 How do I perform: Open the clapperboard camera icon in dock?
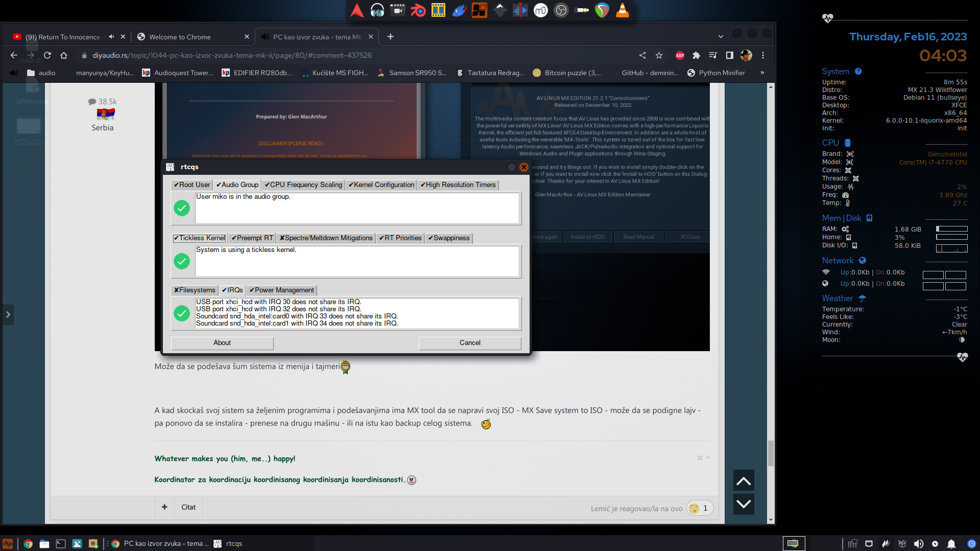tap(398, 10)
